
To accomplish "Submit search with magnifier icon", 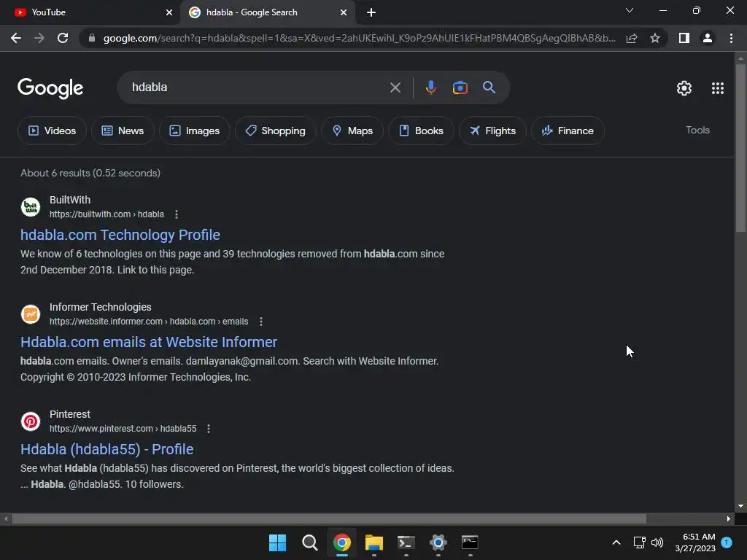I will [x=489, y=87].
